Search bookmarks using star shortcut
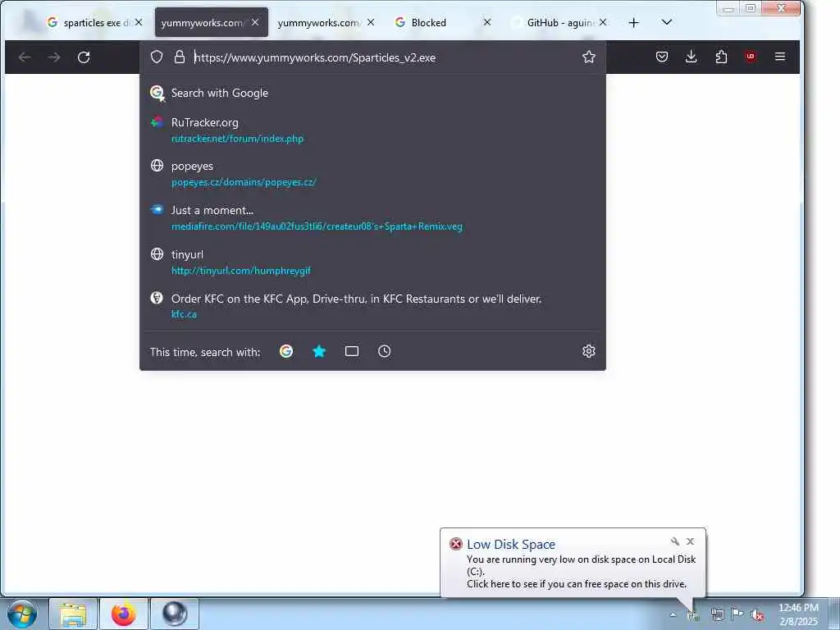840x630 pixels. [319, 351]
